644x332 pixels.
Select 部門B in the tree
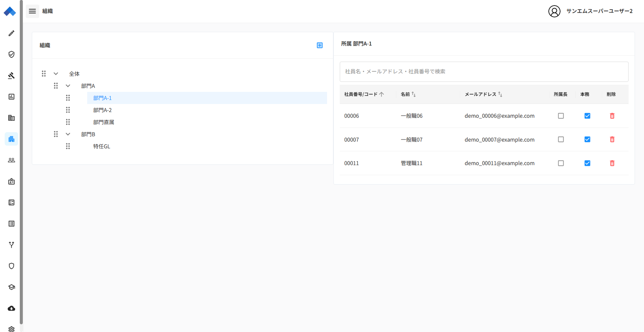click(88, 134)
